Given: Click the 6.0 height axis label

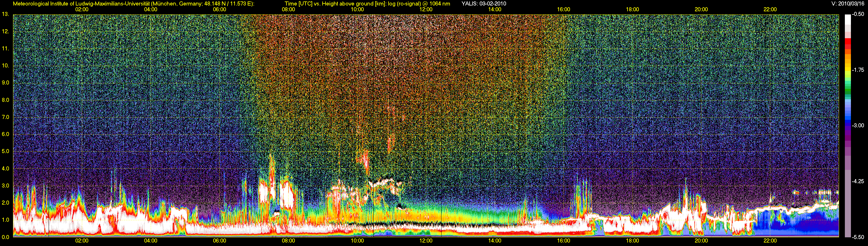Looking at the screenshot, I should (5, 134).
